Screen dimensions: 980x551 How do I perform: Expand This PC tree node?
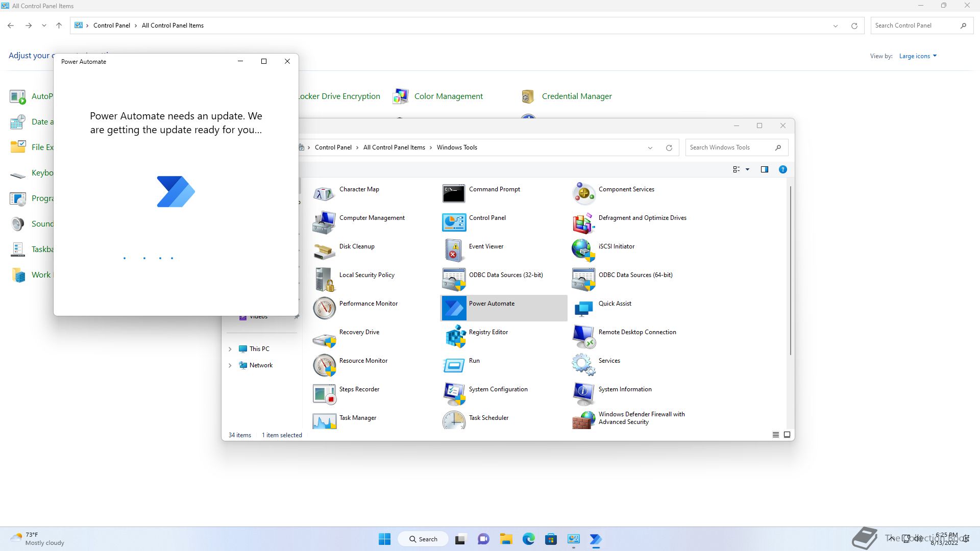[230, 349]
